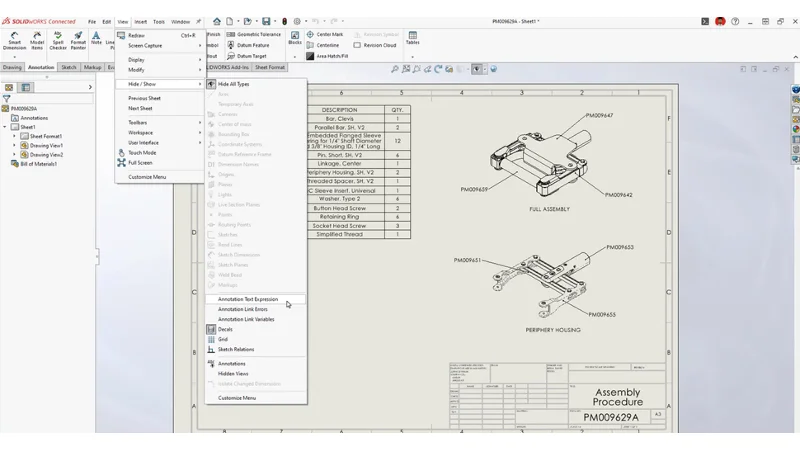
Task: Toggle Decals visibility in submenu
Action: [225, 329]
